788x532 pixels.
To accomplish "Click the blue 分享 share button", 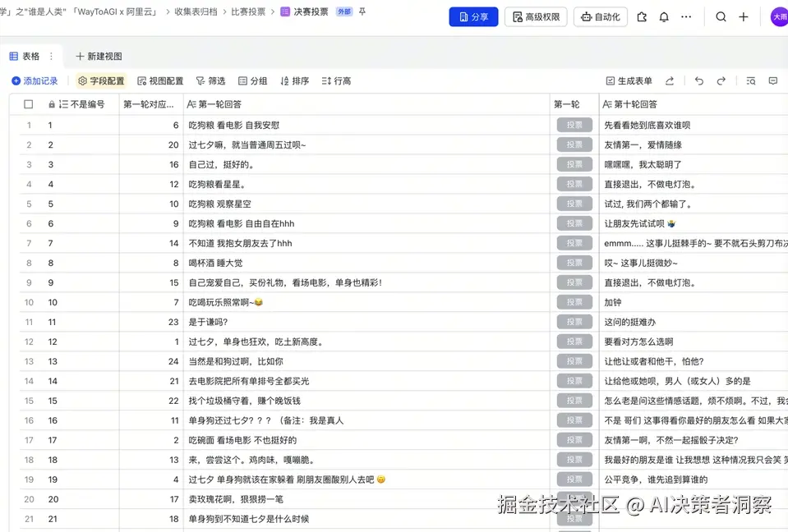I will click(473, 16).
